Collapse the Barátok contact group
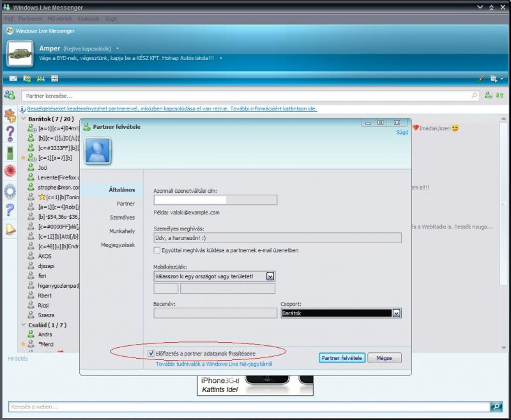Screen dimensions: 511x420 point(24,119)
